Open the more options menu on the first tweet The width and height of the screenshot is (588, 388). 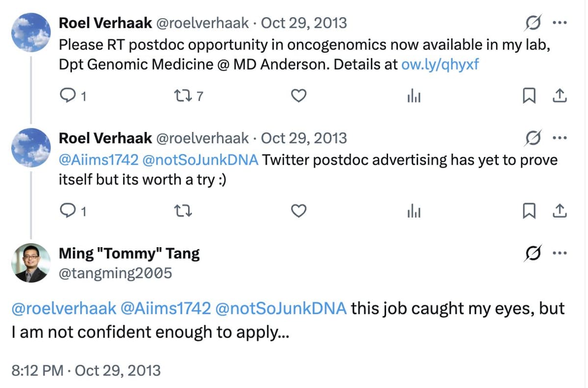[x=560, y=23]
